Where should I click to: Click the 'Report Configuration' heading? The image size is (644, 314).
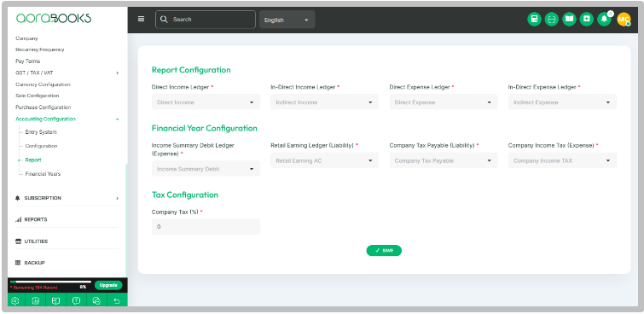click(x=191, y=70)
